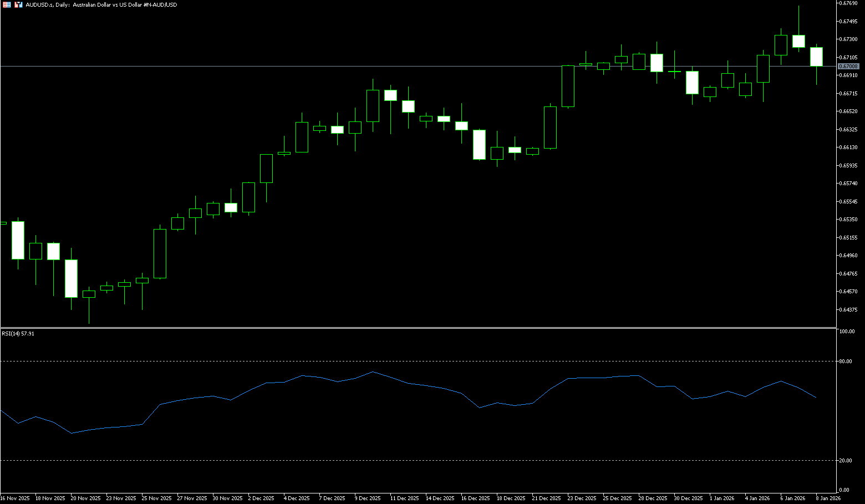Click the divider between chart and RSI window
This screenshot has width=865, height=504.
416,328
